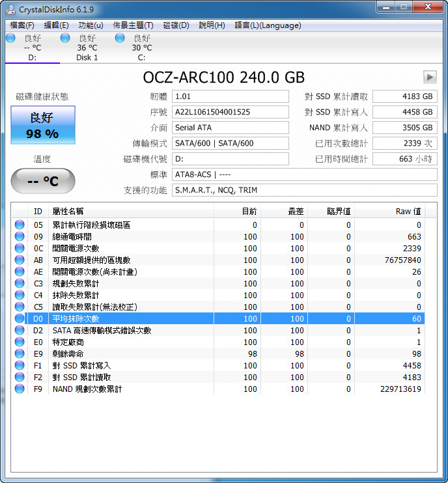The height and width of the screenshot is (483, 448).
Task: Click status orb of attribute 0C
Action: pos(20,248)
